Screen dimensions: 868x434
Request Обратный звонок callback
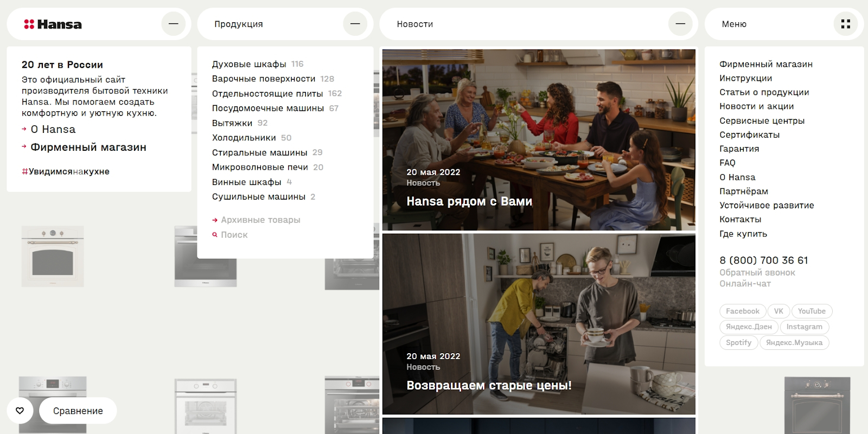click(757, 273)
